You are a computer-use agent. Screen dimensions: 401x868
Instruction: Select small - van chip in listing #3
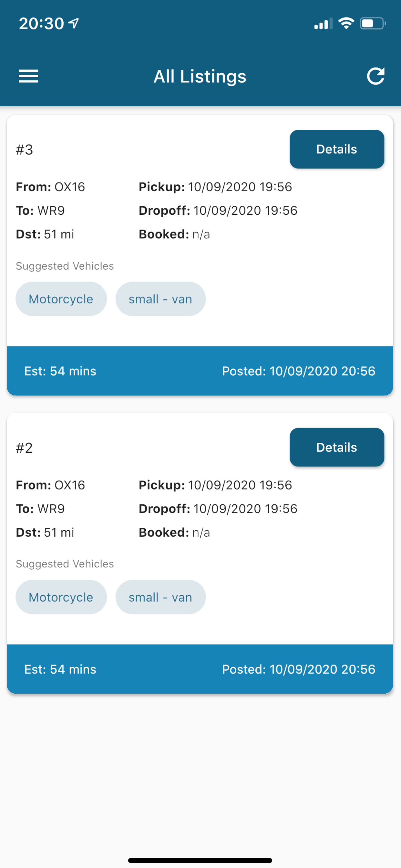coord(160,299)
